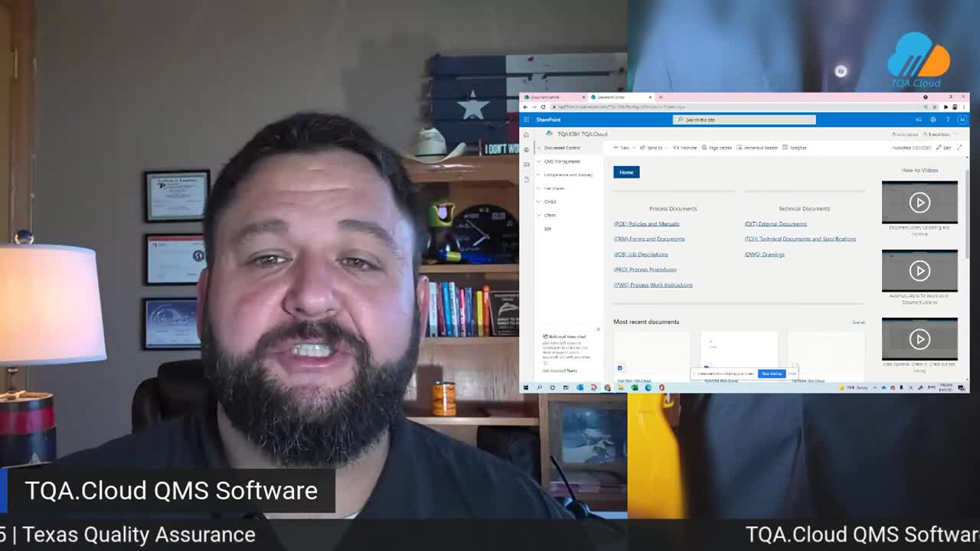Click the Home icon in the left rail

click(x=526, y=135)
